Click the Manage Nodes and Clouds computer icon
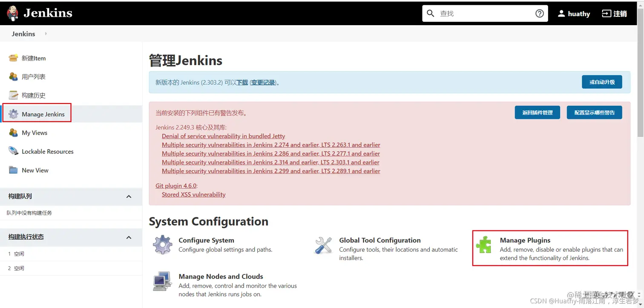Image resolution: width=644 pixels, height=308 pixels. click(x=162, y=281)
